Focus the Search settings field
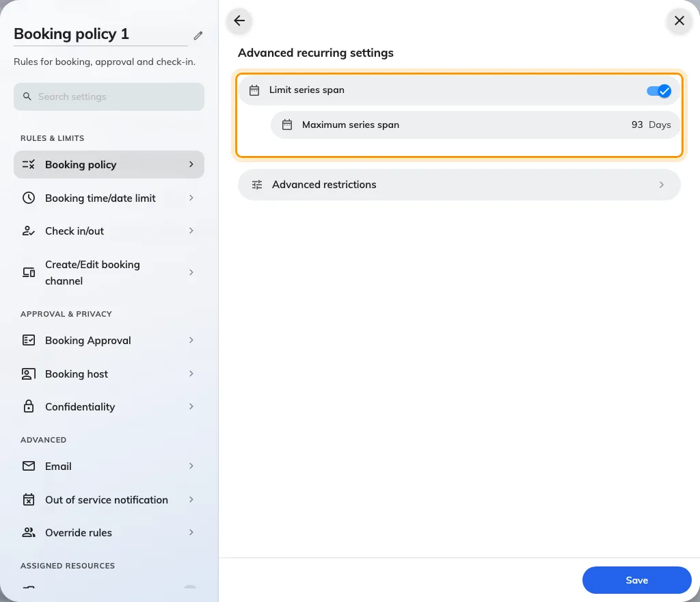 point(109,96)
